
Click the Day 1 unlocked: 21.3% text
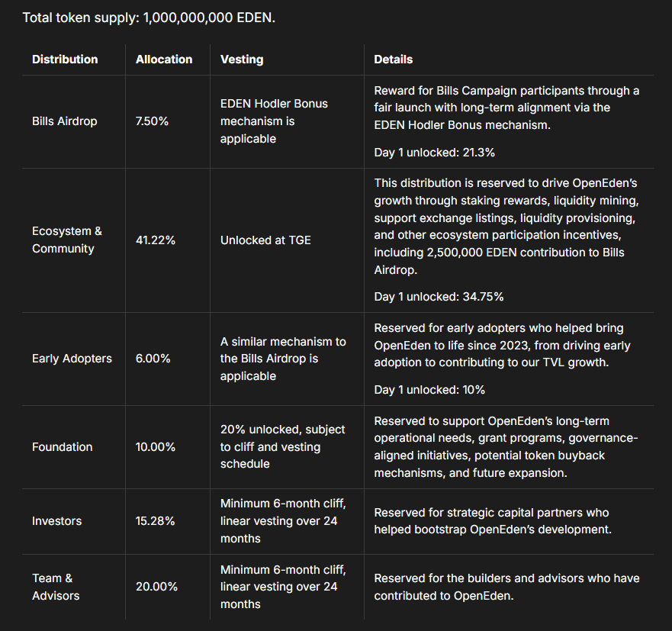tap(435, 153)
